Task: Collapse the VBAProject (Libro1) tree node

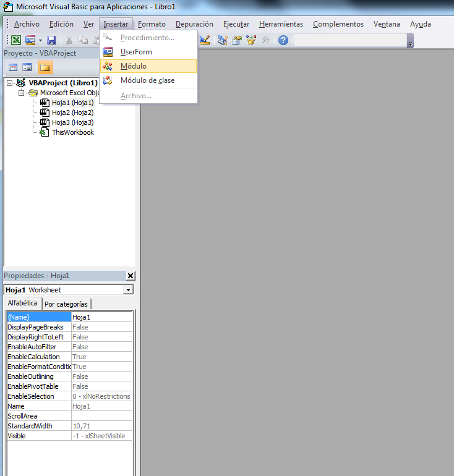Action: tap(10, 83)
